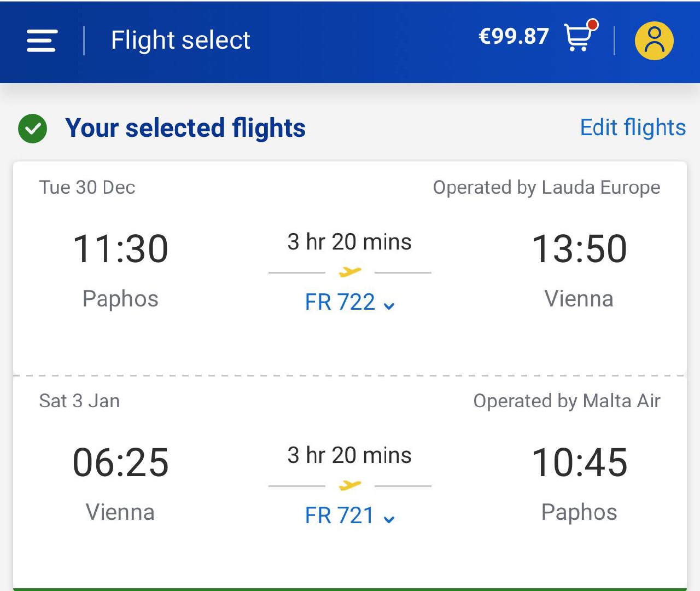
Task: Click the Operated by Lauda Europe label
Action: [546, 187]
